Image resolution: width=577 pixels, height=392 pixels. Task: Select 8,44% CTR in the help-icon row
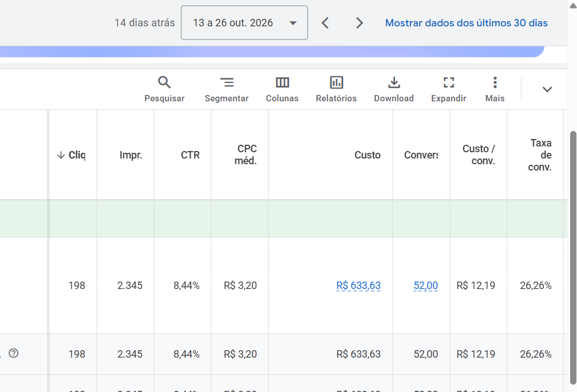187,354
